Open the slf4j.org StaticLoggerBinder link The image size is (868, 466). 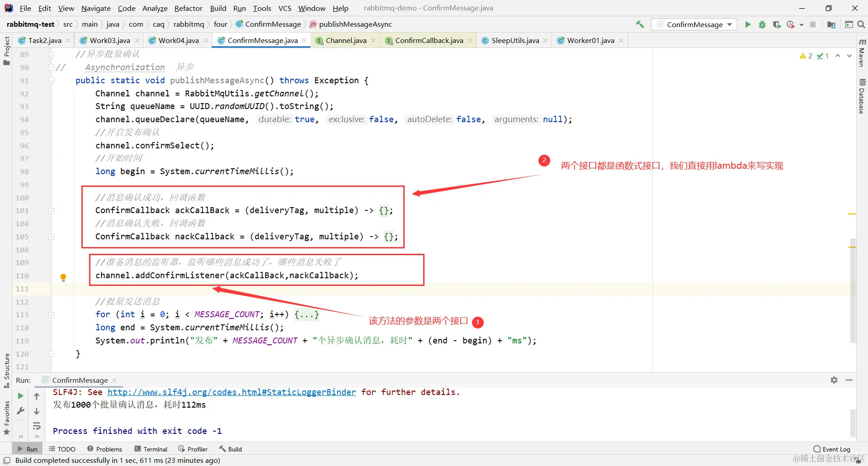231,392
